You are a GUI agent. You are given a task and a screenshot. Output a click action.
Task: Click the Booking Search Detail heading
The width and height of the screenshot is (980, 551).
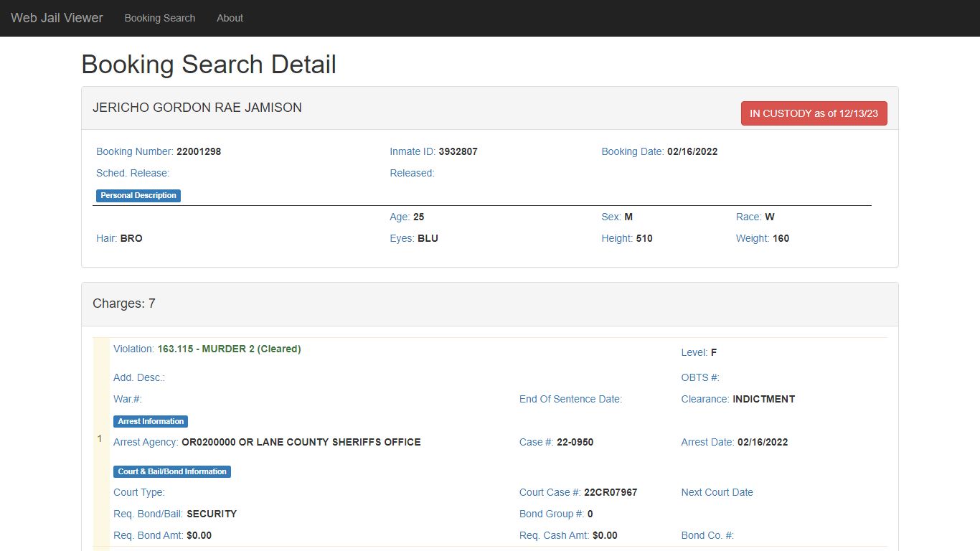coord(209,64)
